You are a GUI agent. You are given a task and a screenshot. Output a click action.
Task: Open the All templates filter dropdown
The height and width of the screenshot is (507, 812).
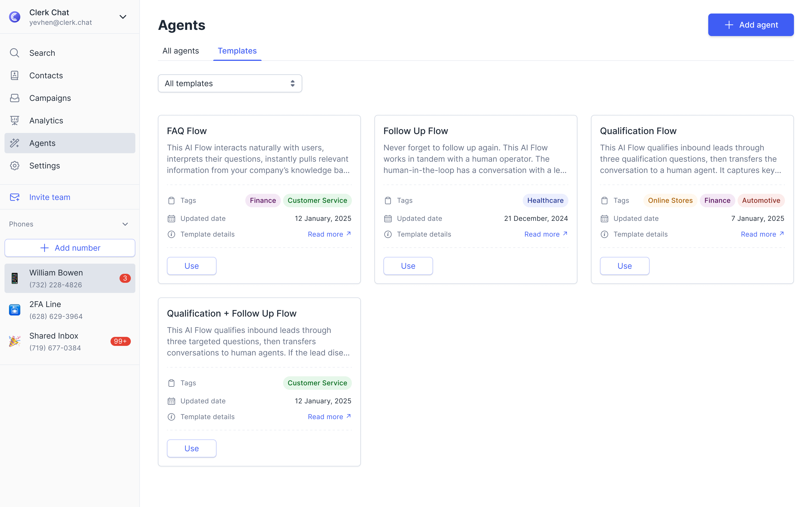(x=230, y=83)
